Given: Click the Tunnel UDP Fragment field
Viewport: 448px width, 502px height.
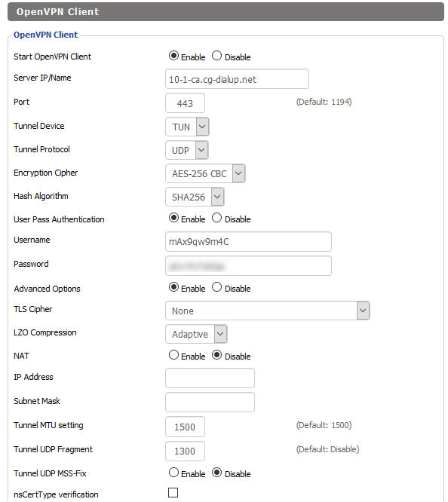Looking at the screenshot, I should point(186,451).
